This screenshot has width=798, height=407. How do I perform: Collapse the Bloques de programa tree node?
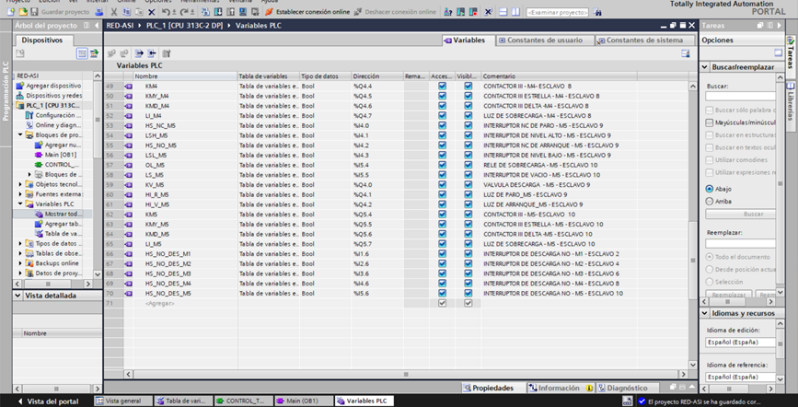[20, 135]
